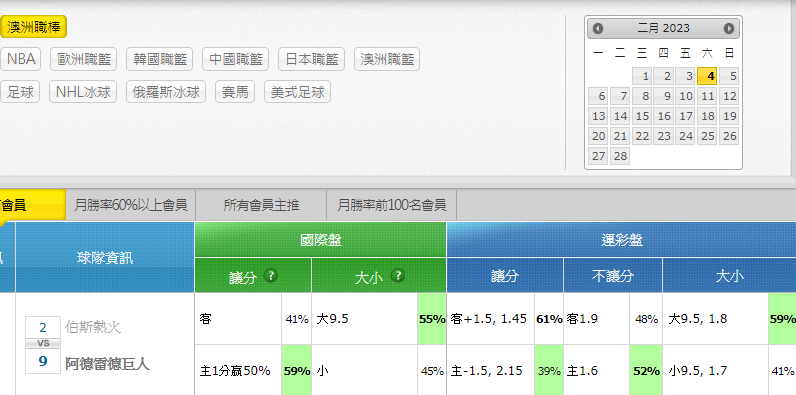The width and height of the screenshot is (796, 395).
Task: Pick February 1 in the calendar
Action: pos(642,76)
